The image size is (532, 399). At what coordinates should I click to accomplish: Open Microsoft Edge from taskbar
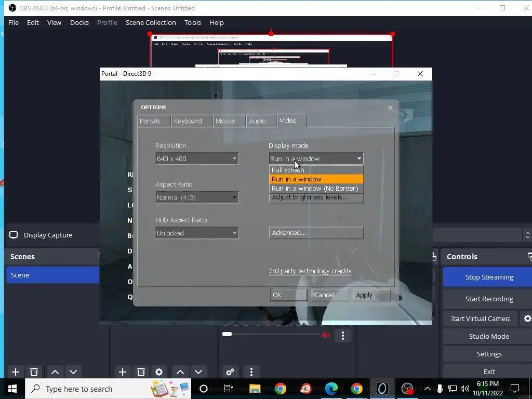331,389
